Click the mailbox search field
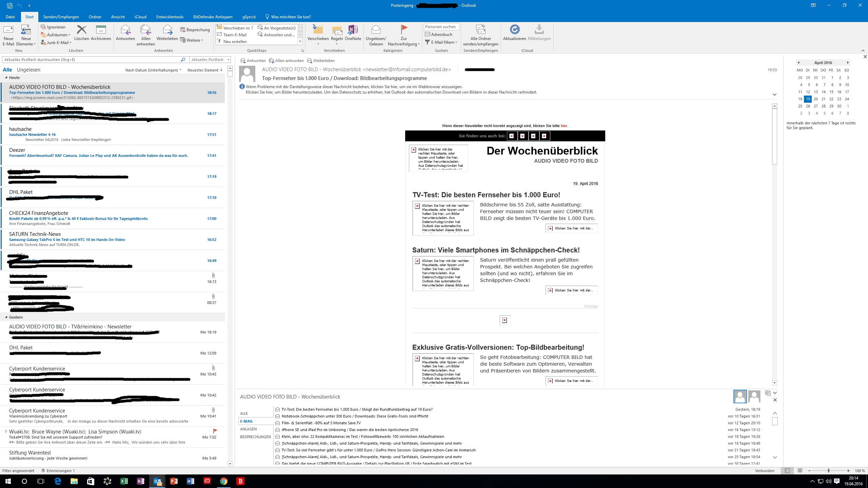This screenshot has height=488, width=868. click(92, 60)
